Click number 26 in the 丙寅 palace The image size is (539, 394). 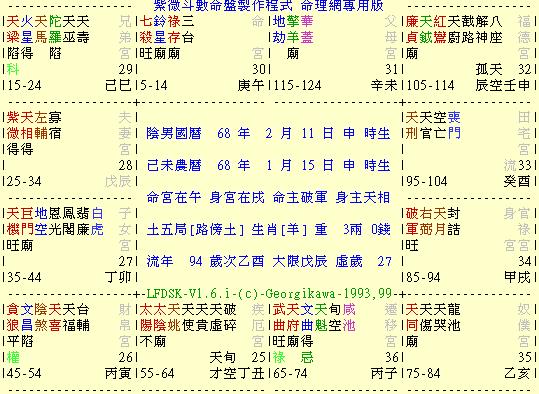coord(125,358)
